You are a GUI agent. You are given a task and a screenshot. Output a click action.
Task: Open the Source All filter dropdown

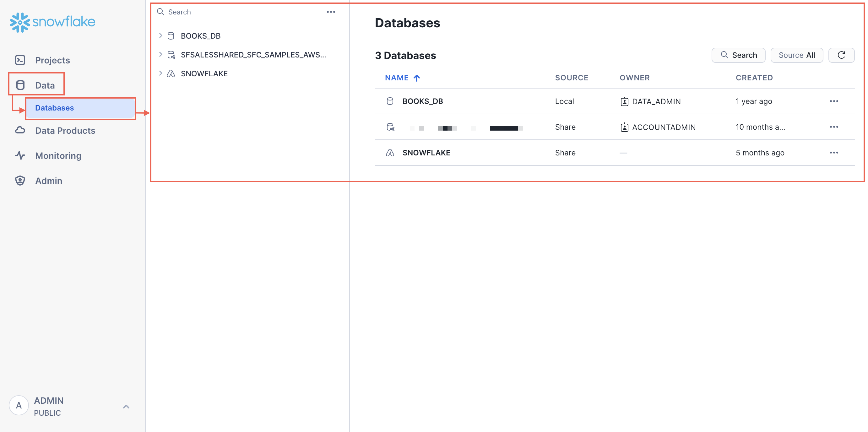[797, 55]
